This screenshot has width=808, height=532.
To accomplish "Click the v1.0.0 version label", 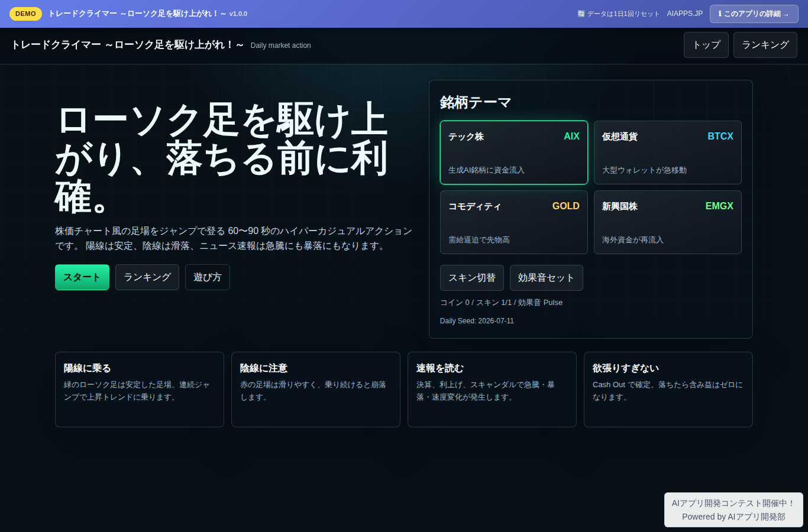I will point(238,14).
